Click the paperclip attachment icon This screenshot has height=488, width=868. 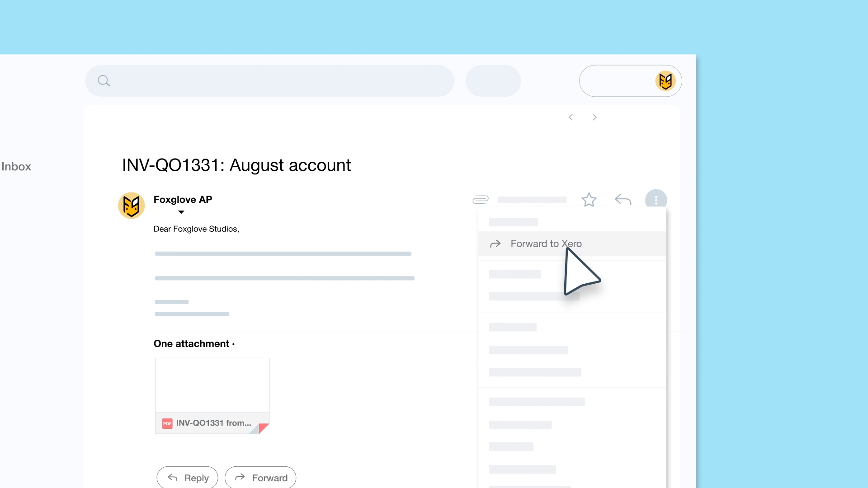[x=480, y=199]
